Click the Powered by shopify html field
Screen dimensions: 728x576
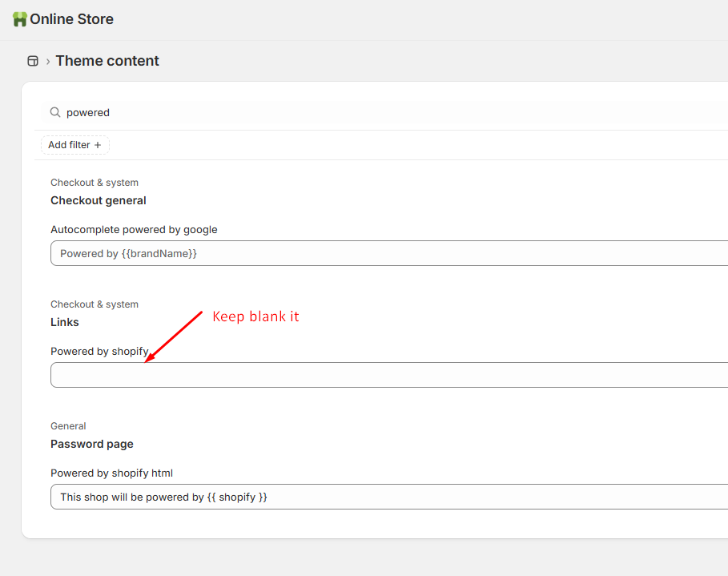[389, 497]
